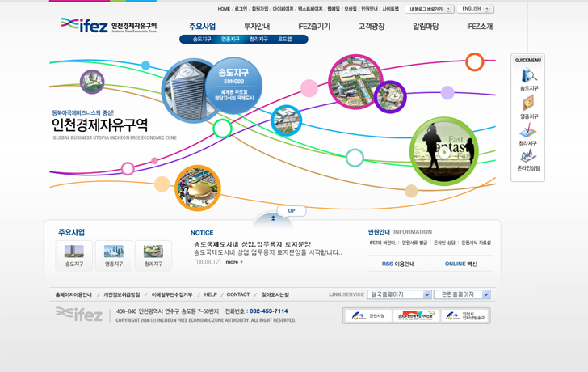The width and height of the screenshot is (588, 372).
Task: Open the 청라지구 icon in Quickmenu
Action: [528, 130]
